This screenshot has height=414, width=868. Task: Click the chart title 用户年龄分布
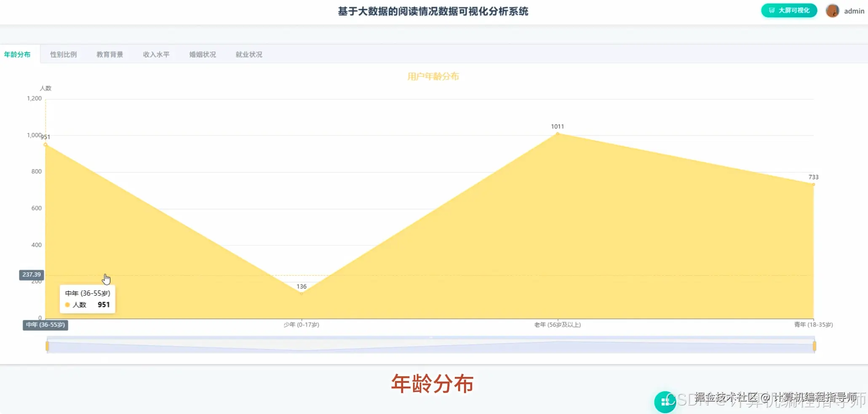coord(433,76)
